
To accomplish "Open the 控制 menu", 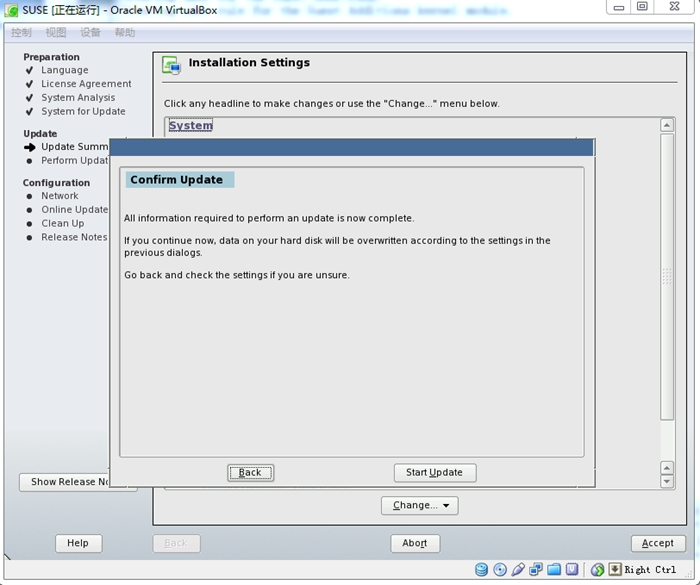I will (21, 32).
